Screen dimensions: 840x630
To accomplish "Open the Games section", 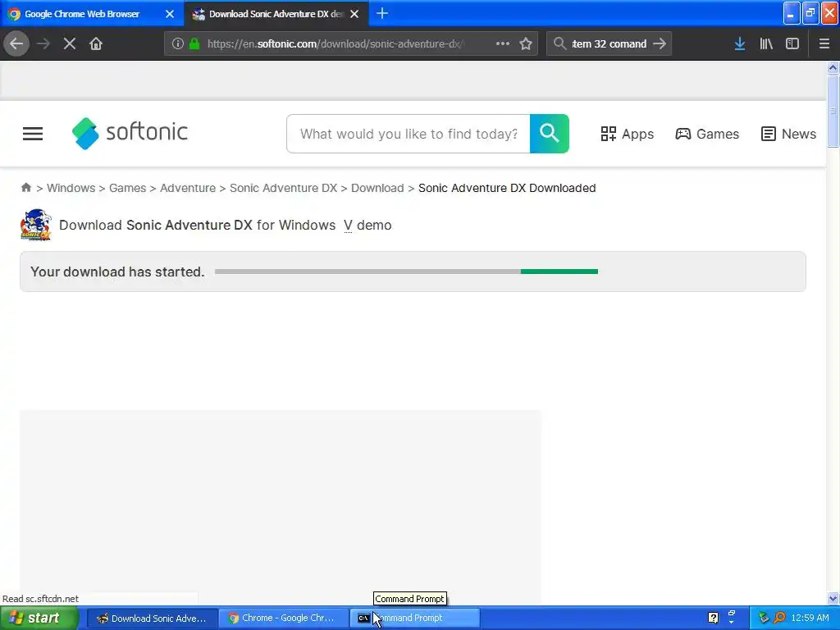I will 706,134.
